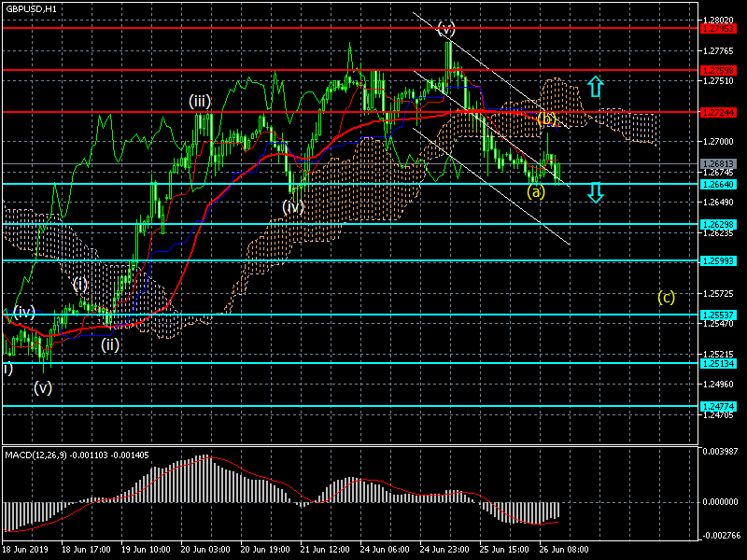The height and width of the screenshot is (560, 747).
Task: Click the cyan up arrow marker
Action: coord(596,88)
